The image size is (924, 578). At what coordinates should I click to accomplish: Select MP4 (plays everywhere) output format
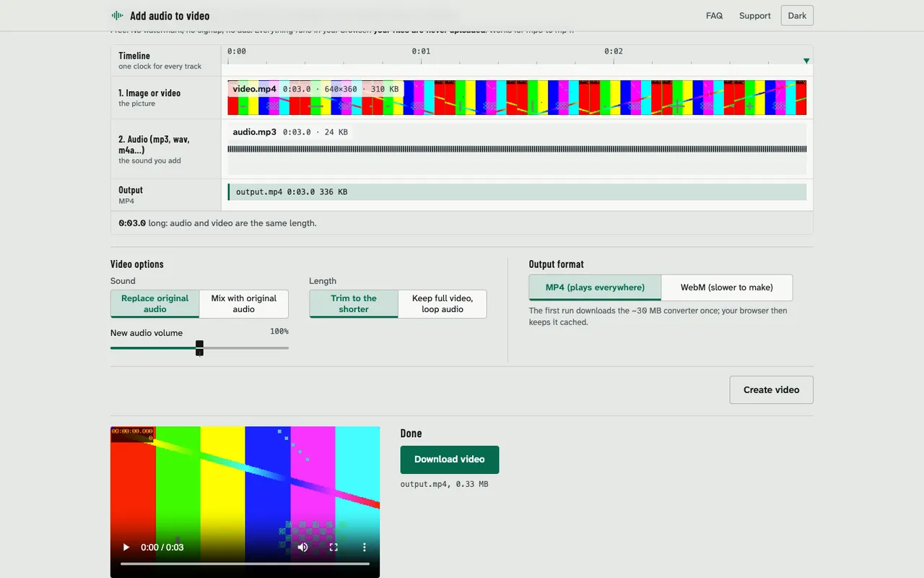point(595,288)
